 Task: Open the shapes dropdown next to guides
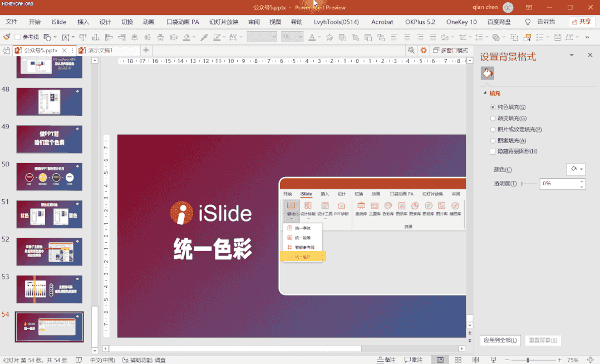[55, 37]
